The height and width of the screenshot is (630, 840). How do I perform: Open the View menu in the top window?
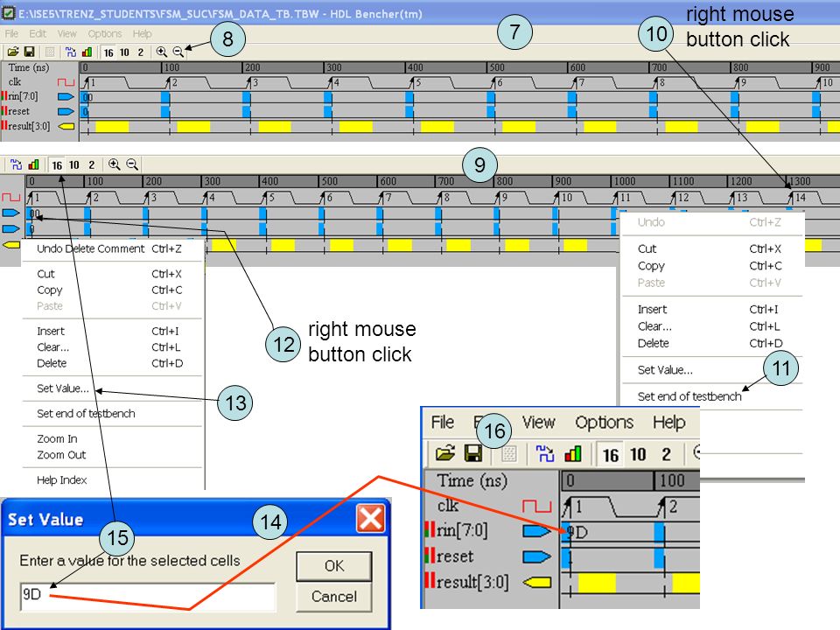(67, 34)
